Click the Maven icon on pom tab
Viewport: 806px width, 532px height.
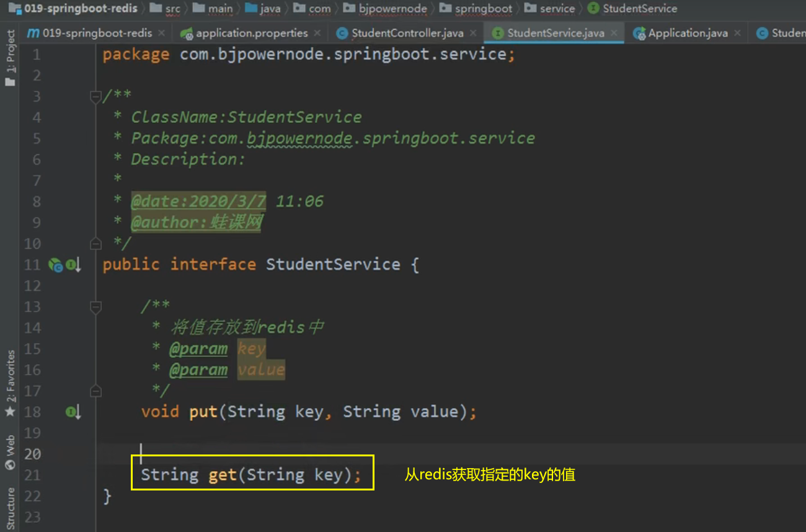pyautogui.click(x=33, y=33)
